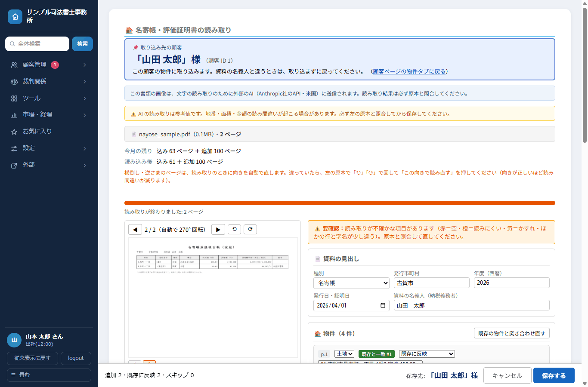Click the 検索 search button

tap(82, 44)
